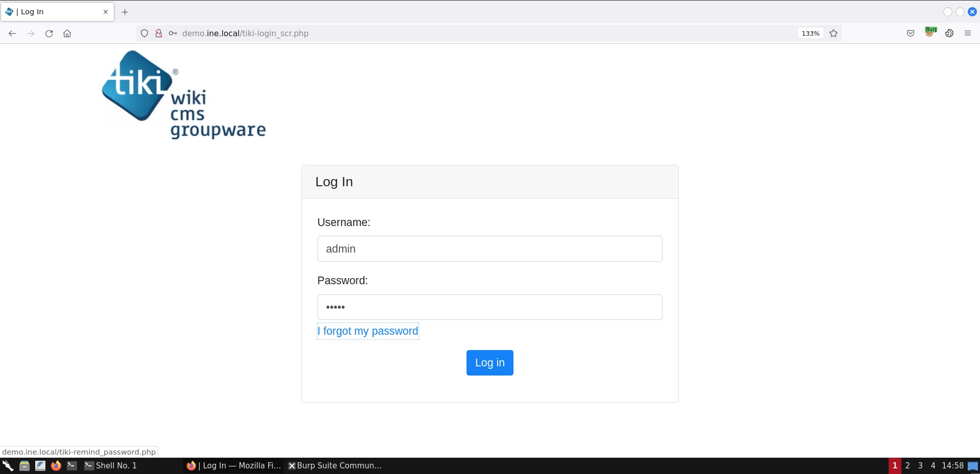Image resolution: width=980 pixels, height=474 pixels.
Task: Focus the Password input field
Action: 489,307
